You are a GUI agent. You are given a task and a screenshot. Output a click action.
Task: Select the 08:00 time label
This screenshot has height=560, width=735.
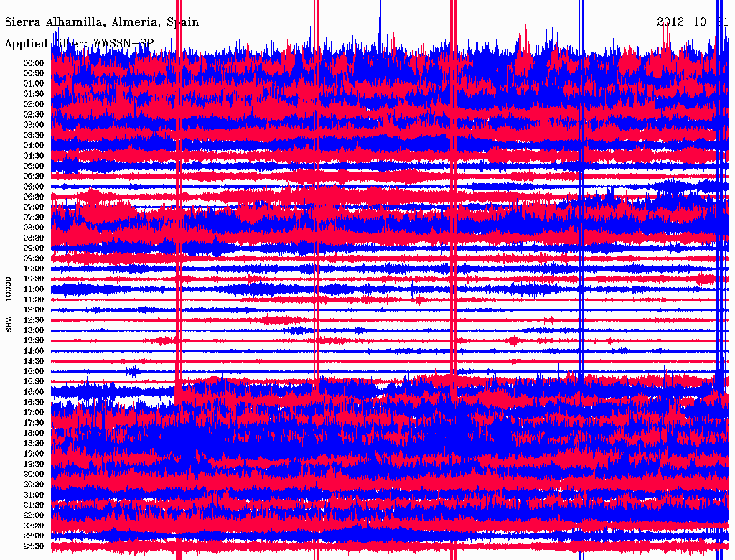tap(33, 228)
